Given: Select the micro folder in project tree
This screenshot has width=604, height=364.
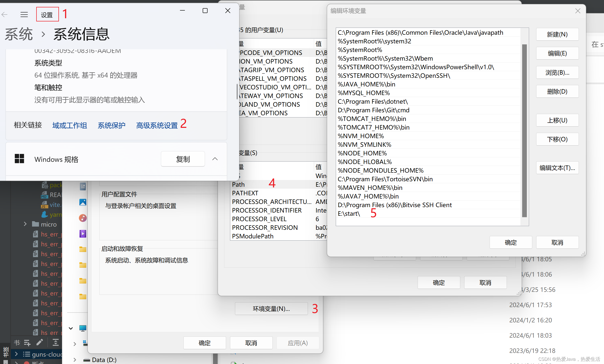Looking at the screenshot, I should point(44,224).
